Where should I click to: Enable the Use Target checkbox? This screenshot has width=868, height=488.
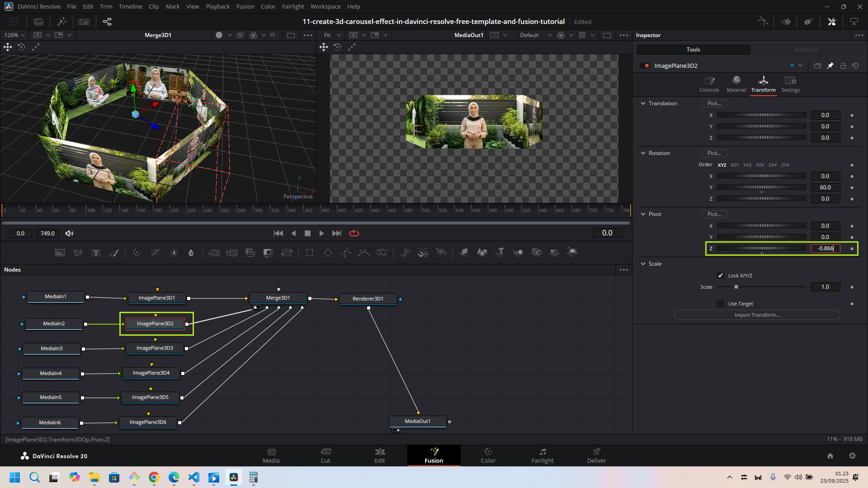click(x=721, y=304)
